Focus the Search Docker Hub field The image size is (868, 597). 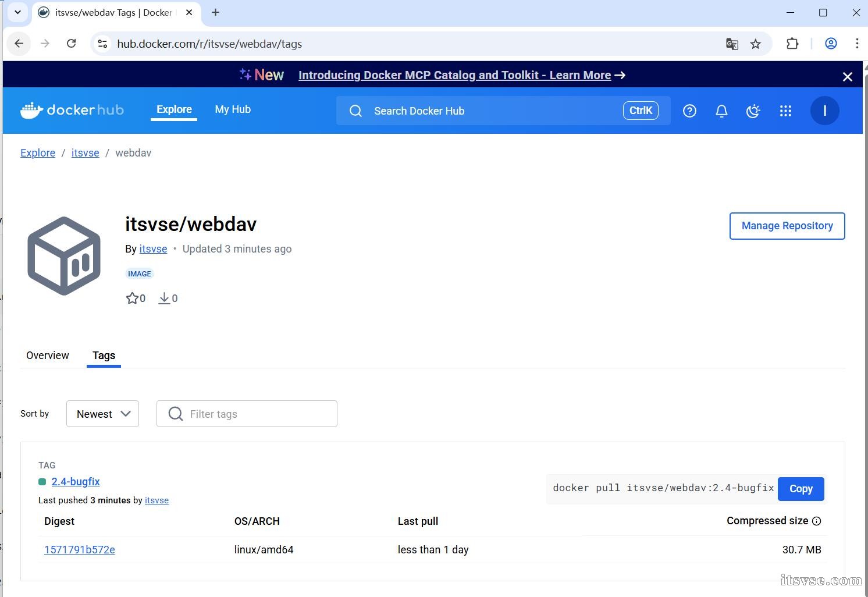[x=503, y=111]
